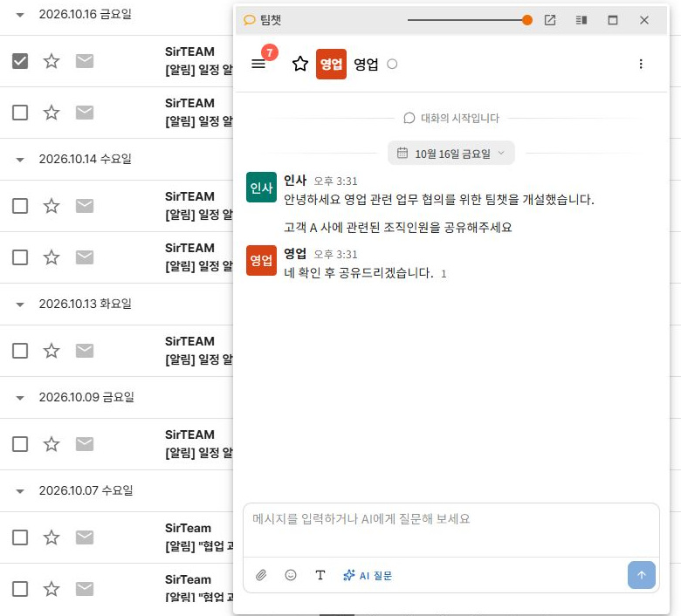Open the team chat hamburger menu
Viewport: 681px width, 616px height.
tap(258, 64)
